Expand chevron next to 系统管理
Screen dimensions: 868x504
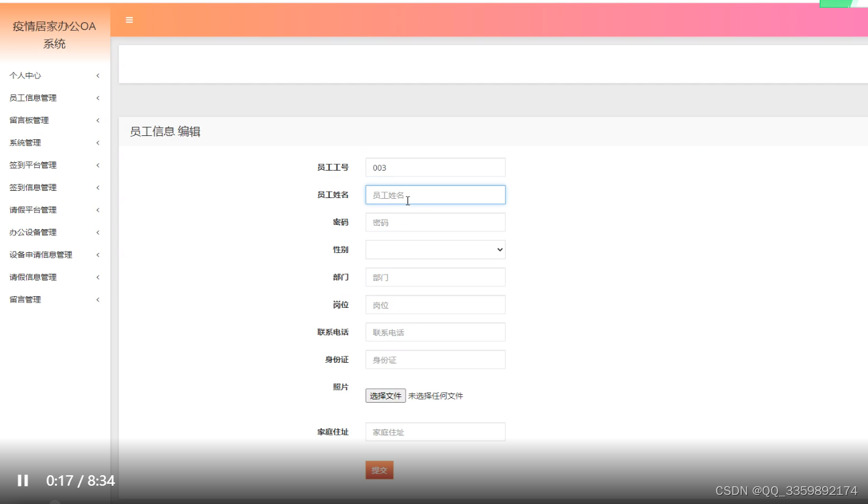98,143
